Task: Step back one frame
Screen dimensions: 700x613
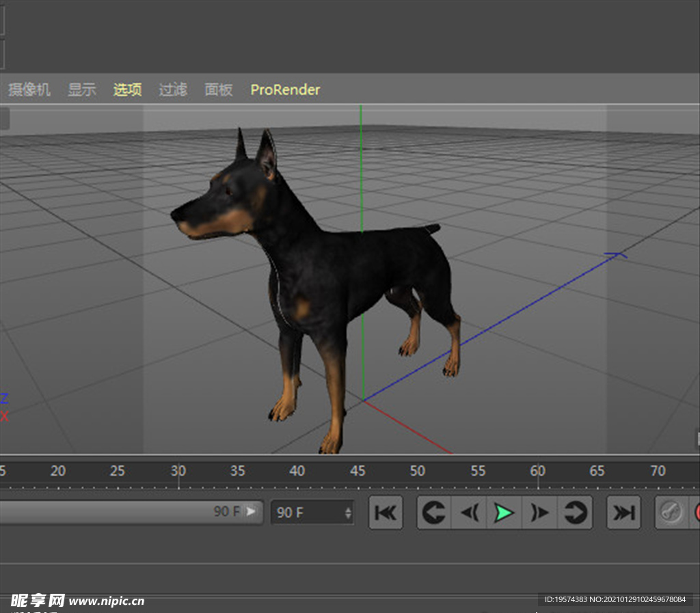Action: tap(469, 513)
